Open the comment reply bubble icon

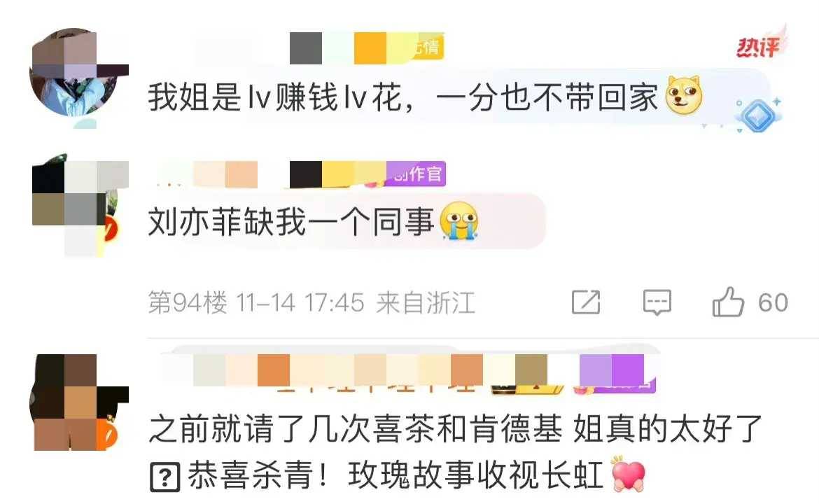pos(657,302)
